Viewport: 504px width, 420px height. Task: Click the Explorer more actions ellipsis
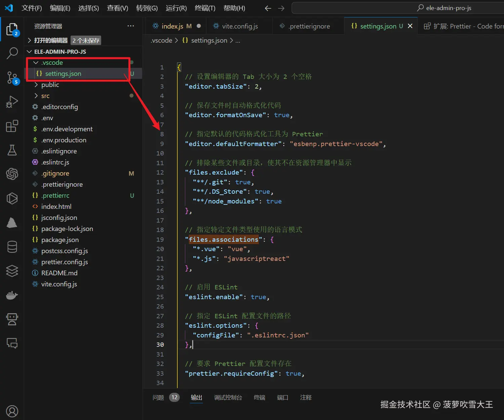131,26
